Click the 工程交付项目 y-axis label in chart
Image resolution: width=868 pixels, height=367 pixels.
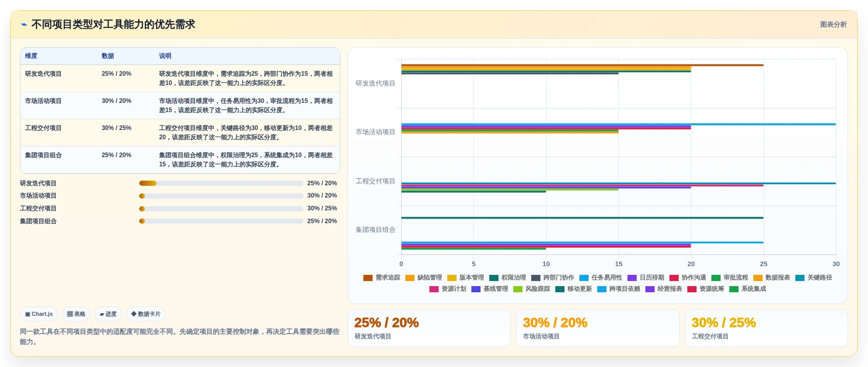[375, 181]
